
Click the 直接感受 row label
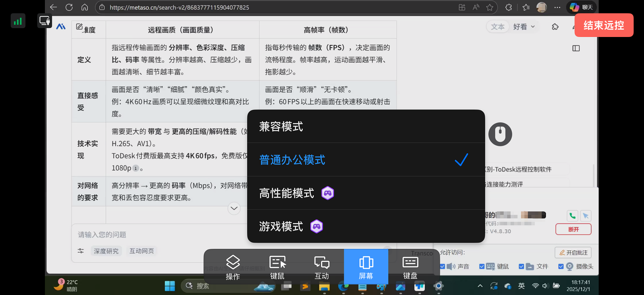click(x=88, y=102)
